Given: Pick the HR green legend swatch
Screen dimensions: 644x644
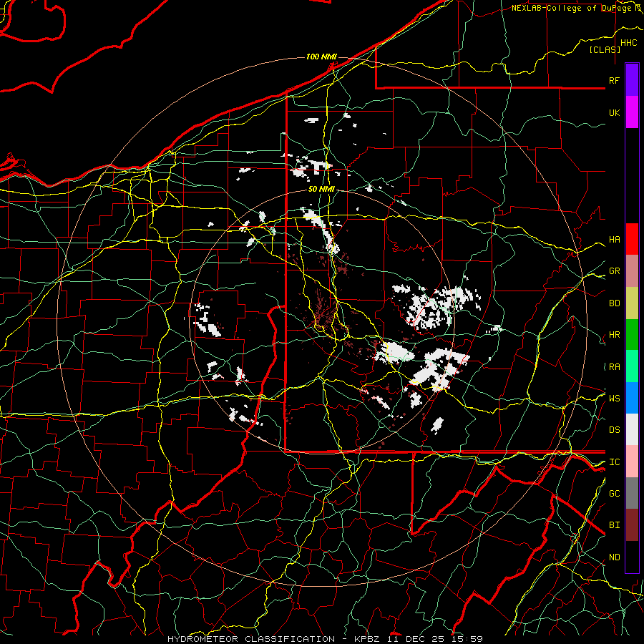Looking at the screenshot, I should click(632, 334).
